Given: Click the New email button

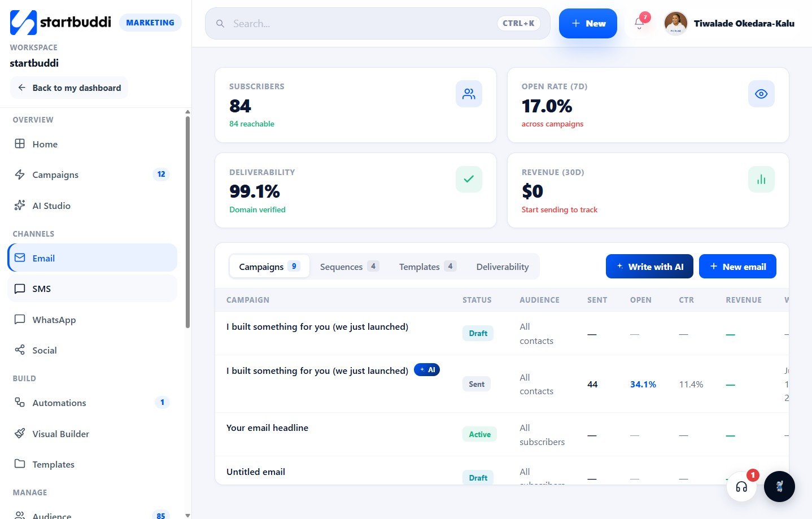Looking at the screenshot, I should coord(737,267).
